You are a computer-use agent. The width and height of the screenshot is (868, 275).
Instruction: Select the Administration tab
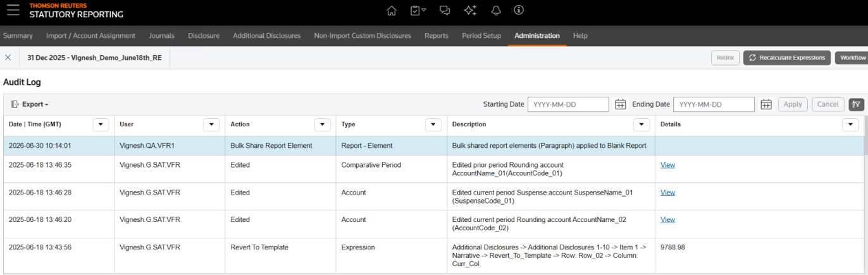[x=537, y=36]
